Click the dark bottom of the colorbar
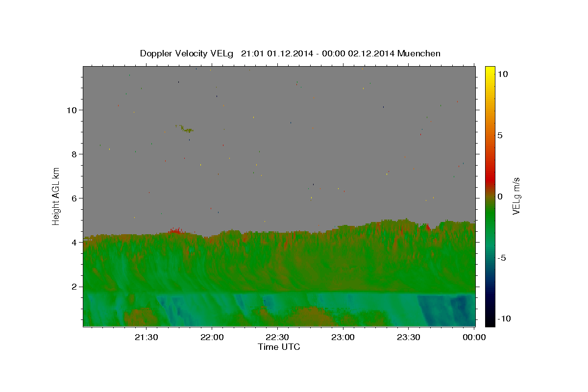Viewport: 588px width, 392px height. (490, 318)
